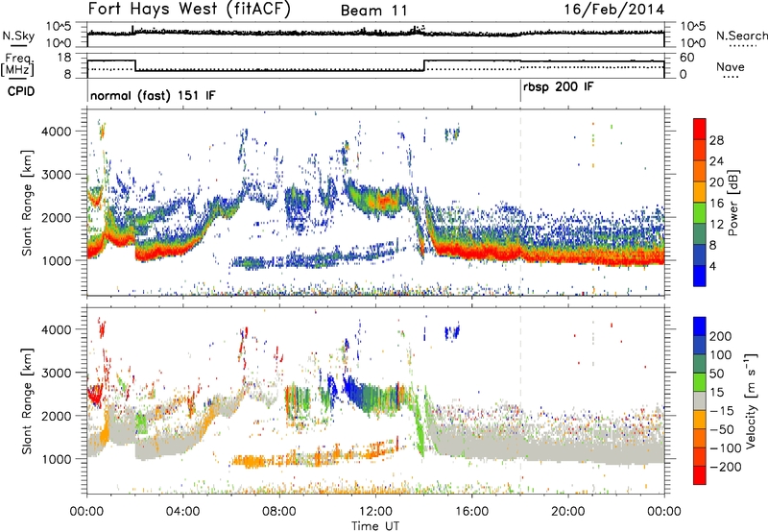Image resolution: width=768 pixels, height=532 pixels.
Task: Click the dashed 18:00 marker in velocity panel
Action: (520, 400)
